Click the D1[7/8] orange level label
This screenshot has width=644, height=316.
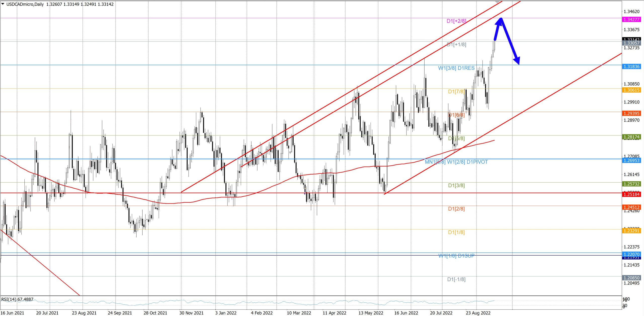[x=456, y=91]
